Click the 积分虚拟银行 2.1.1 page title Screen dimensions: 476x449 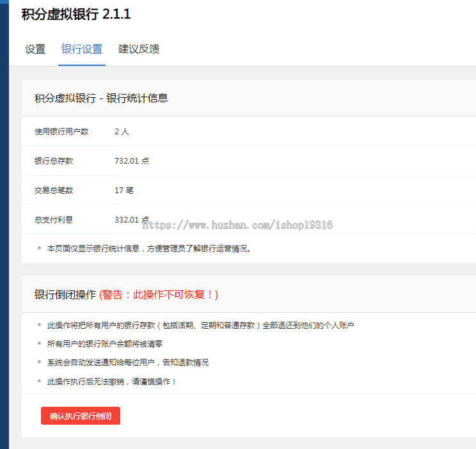pyautogui.click(x=76, y=14)
